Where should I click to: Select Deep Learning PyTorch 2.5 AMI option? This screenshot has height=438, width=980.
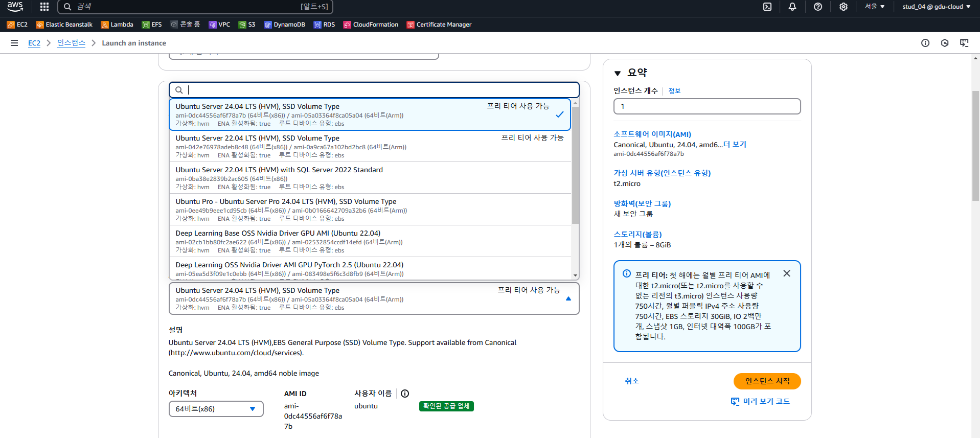pyautogui.click(x=370, y=269)
